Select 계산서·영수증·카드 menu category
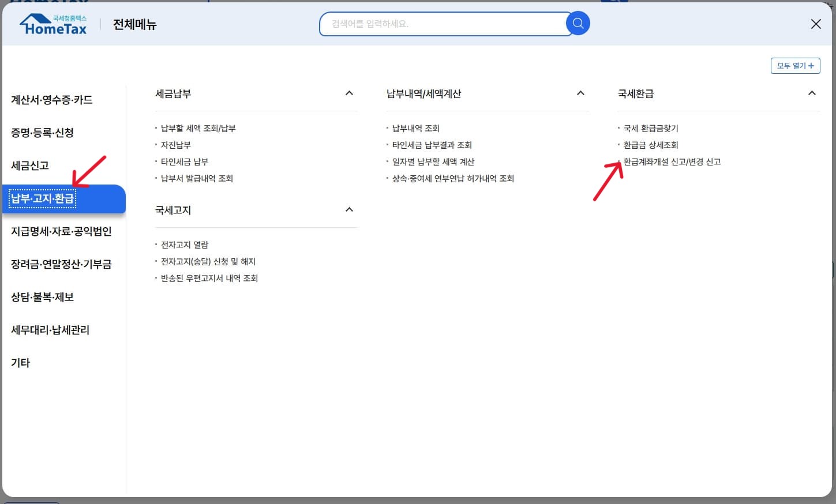The image size is (836, 504). point(52,100)
